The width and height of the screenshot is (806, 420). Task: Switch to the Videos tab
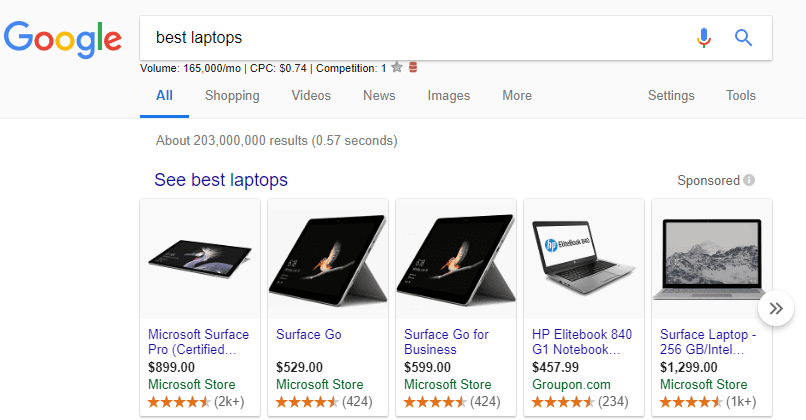click(x=311, y=96)
